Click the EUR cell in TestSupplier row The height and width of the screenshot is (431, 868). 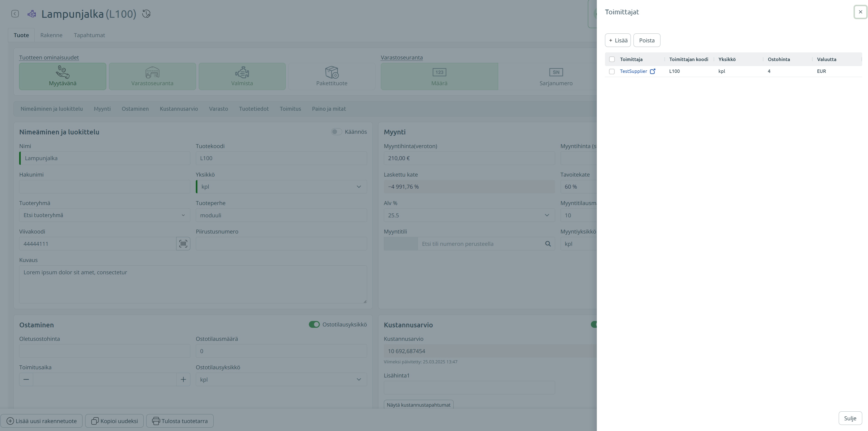(x=821, y=71)
